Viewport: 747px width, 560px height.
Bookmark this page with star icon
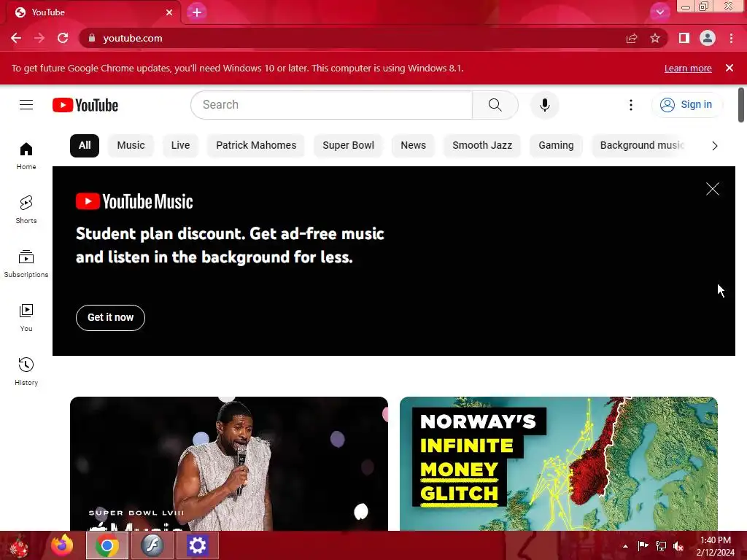click(655, 38)
